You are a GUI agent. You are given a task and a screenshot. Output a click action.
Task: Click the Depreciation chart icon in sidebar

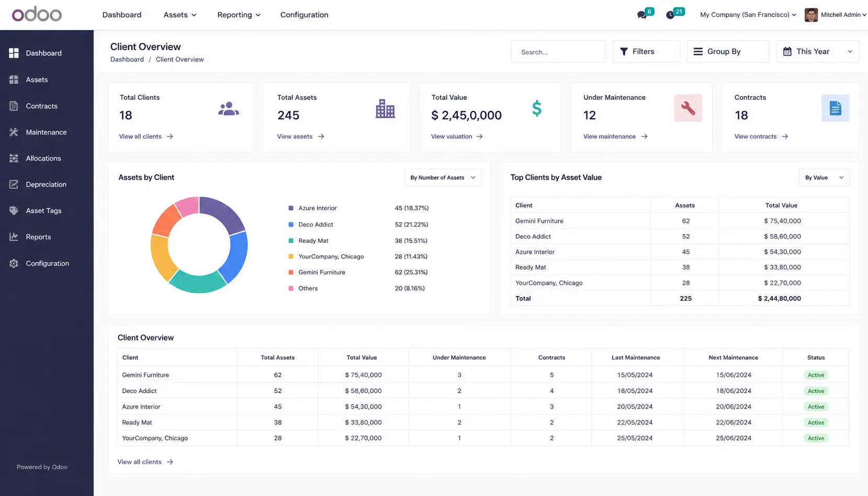point(14,184)
